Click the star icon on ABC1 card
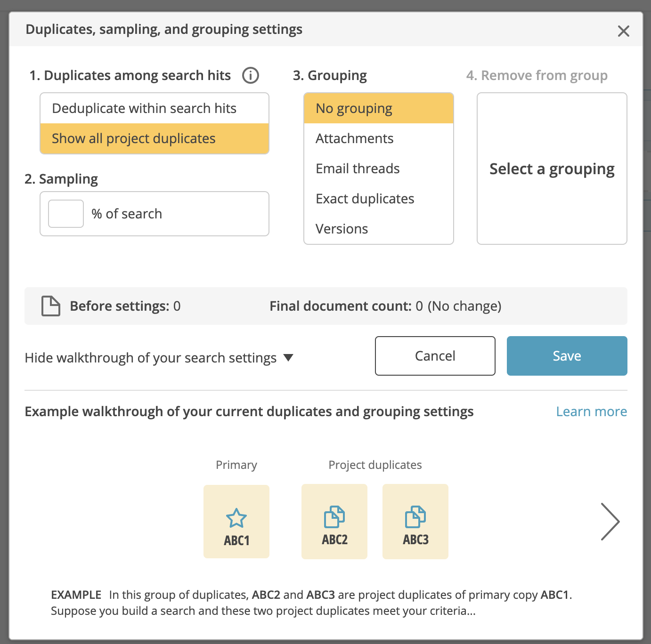This screenshot has width=651, height=644. pos(236,518)
